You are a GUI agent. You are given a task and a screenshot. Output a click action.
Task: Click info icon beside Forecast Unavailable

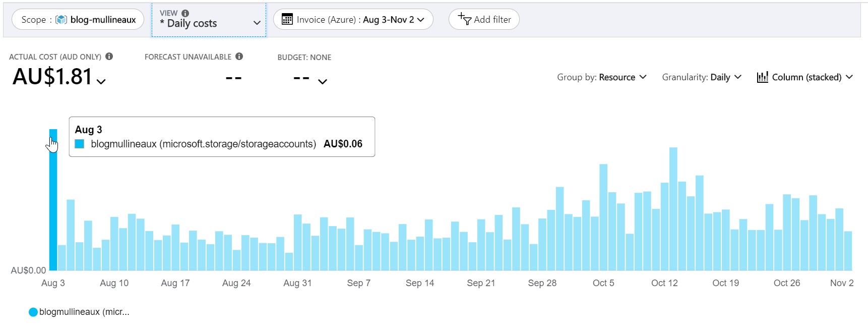tap(239, 57)
